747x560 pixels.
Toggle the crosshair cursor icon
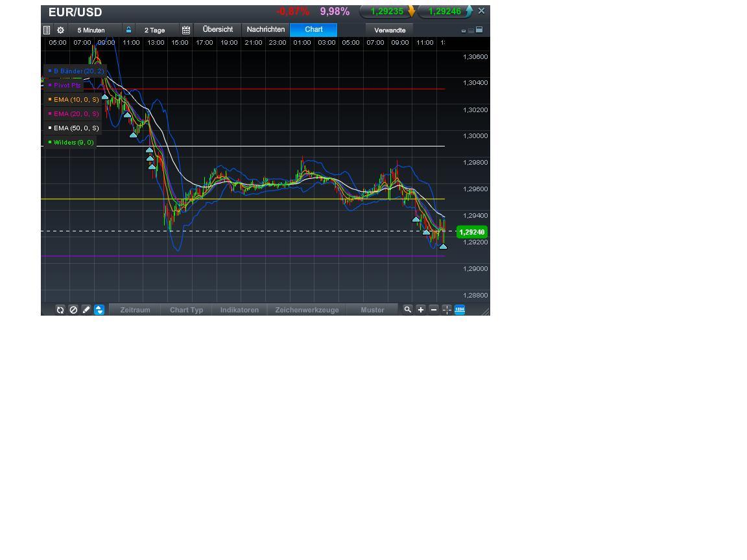pos(447,310)
